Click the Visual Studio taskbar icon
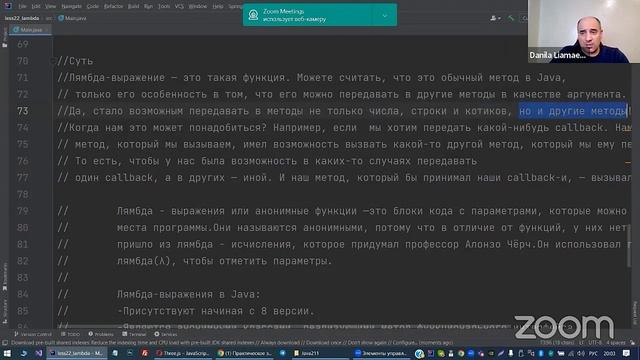Image resolution: width=640 pixels, height=360 pixels. 38,353
